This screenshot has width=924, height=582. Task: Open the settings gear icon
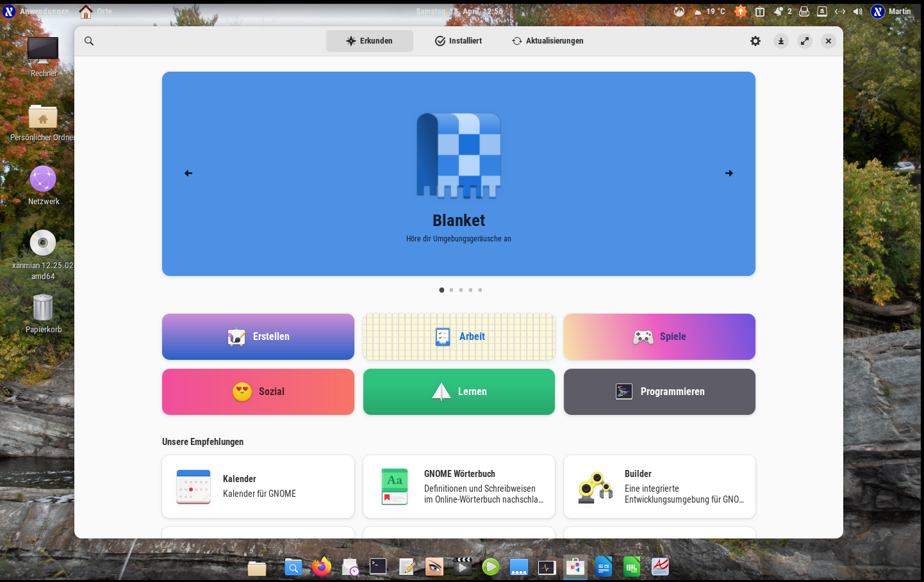click(755, 41)
